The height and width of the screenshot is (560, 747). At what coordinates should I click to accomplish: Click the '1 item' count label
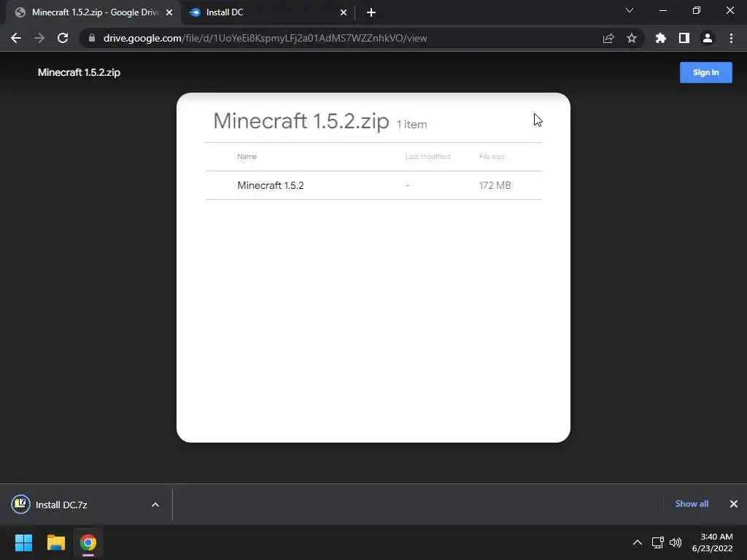coord(411,125)
